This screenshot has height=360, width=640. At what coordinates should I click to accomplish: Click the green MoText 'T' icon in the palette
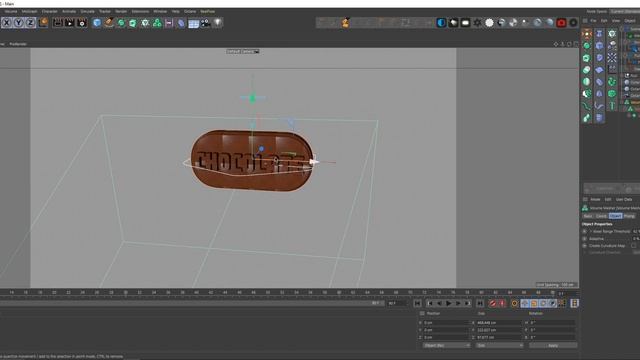[x=612, y=106]
